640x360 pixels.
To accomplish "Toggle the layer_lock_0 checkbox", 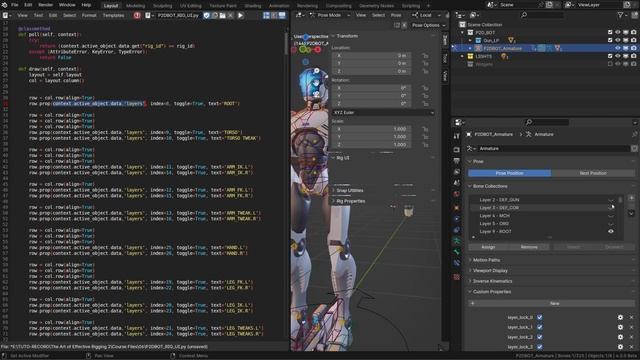I will (540, 317).
